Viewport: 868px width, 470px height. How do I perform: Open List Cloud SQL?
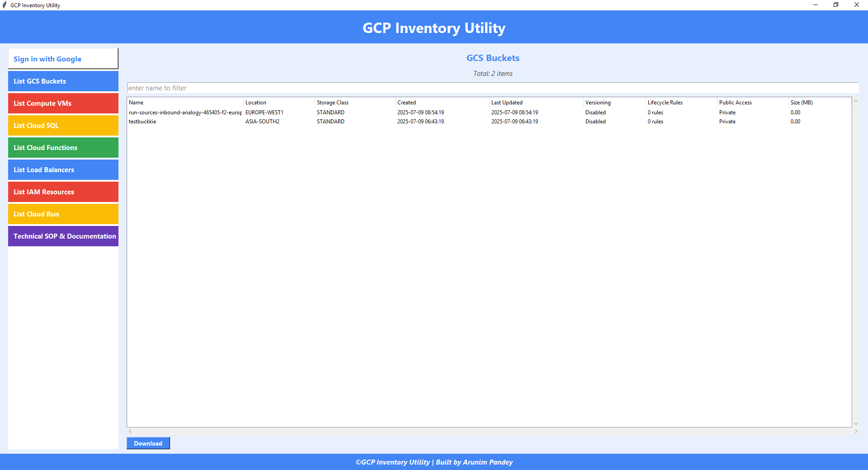pyautogui.click(x=63, y=125)
